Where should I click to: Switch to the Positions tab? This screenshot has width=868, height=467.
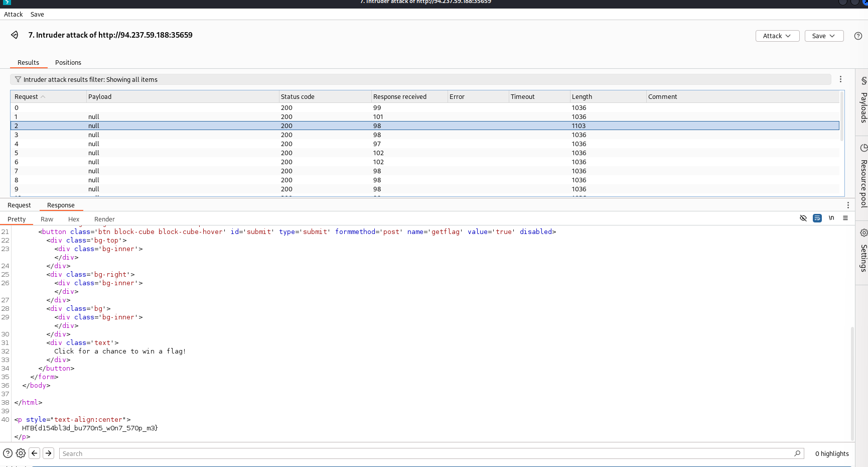pyautogui.click(x=68, y=63)
